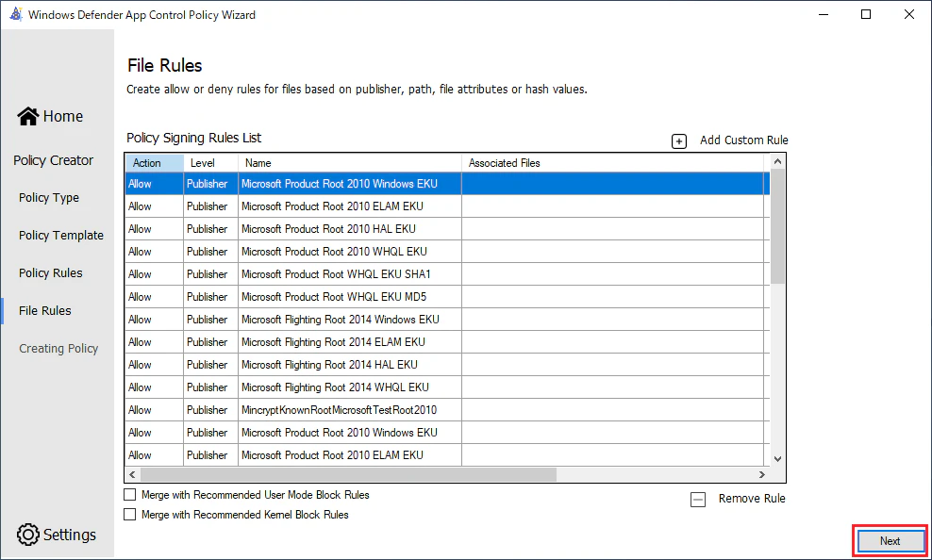Select the highlighted Microsoft Product Root 2010 Windows EKU row
932x560 pixels.
(x=447, y=184)
